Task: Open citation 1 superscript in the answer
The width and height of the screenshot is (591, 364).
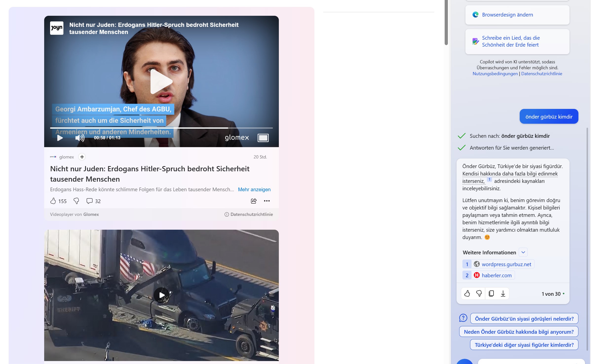Action: tap(489, 179)
